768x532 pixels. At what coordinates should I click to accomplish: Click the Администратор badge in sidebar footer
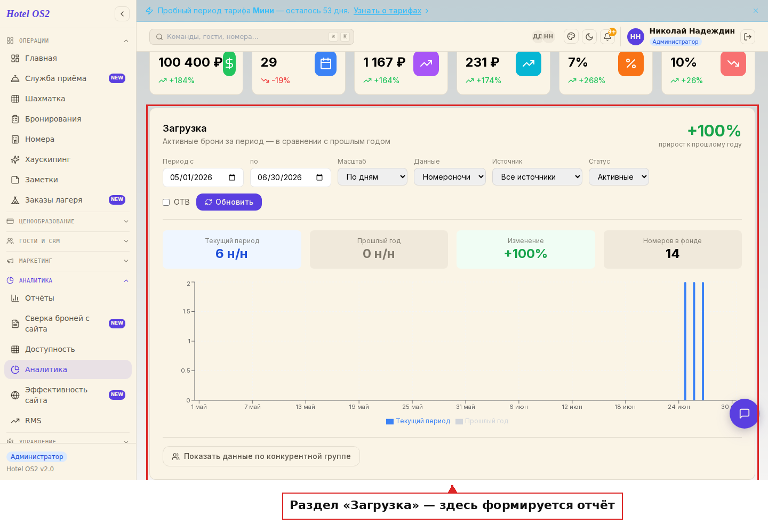(x=37, y=457)
